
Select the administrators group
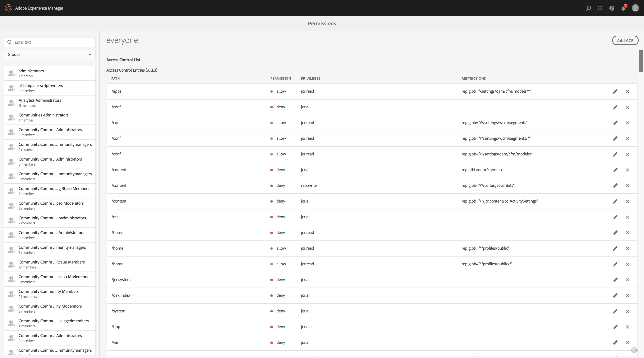pos(50,73)
